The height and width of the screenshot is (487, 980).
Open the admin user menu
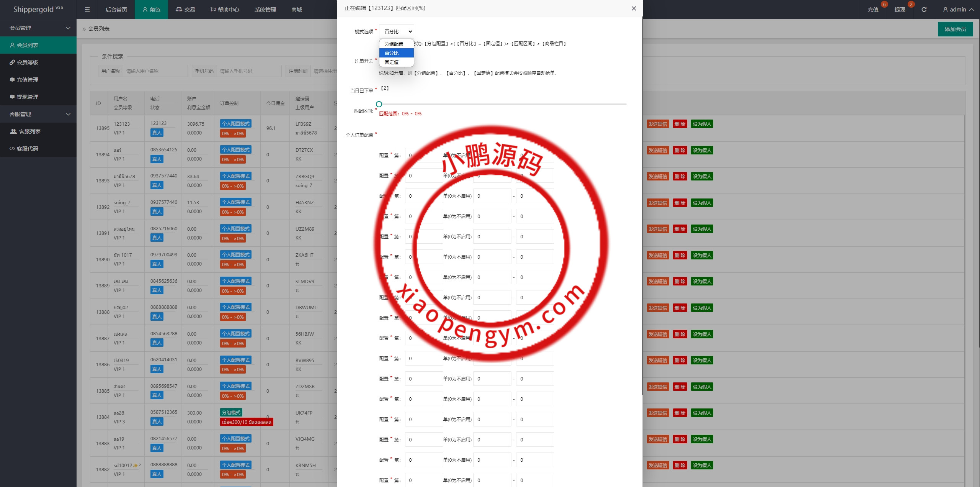pos(958,10)
